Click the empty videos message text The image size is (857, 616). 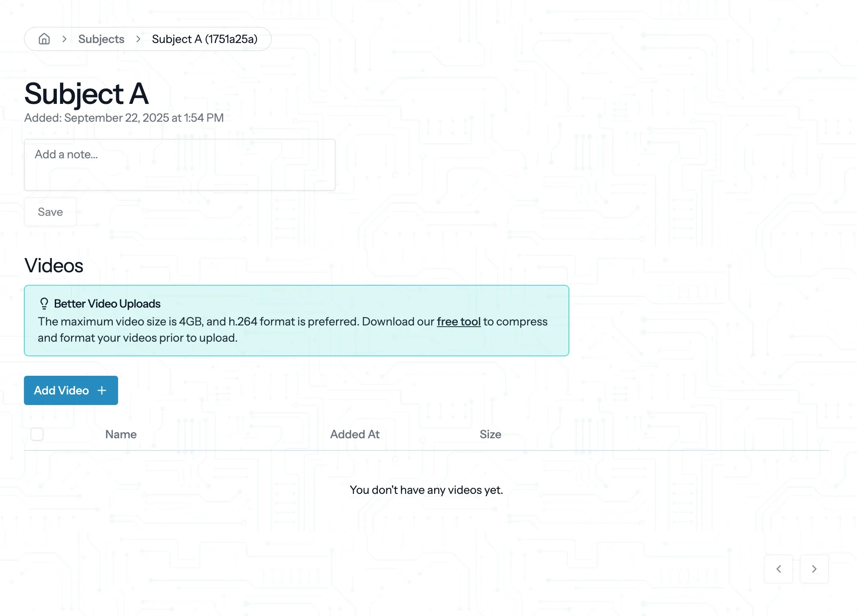[x=426, y=490]
